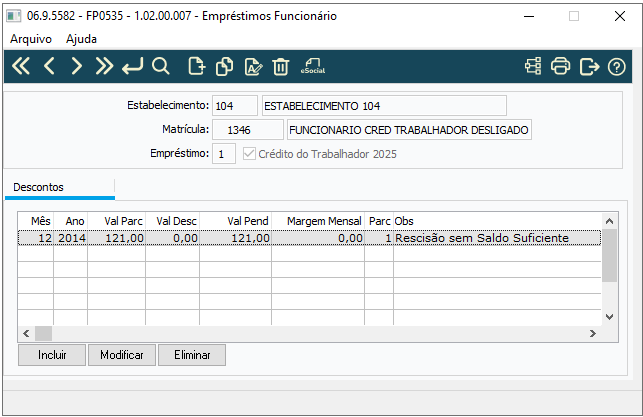Copy the current record
Viewport: 643px width, 417px height.
pyautogui.click(x=224, y=66)
